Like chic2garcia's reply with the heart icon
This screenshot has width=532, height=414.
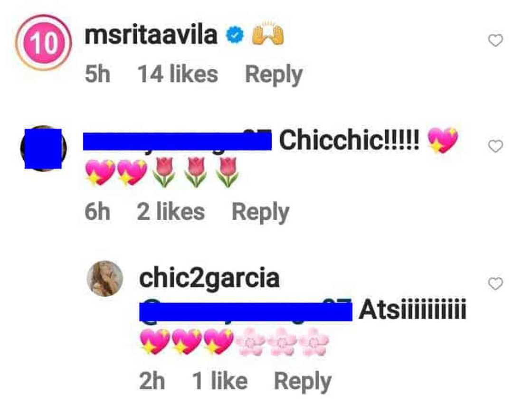[x=495, y=283]
